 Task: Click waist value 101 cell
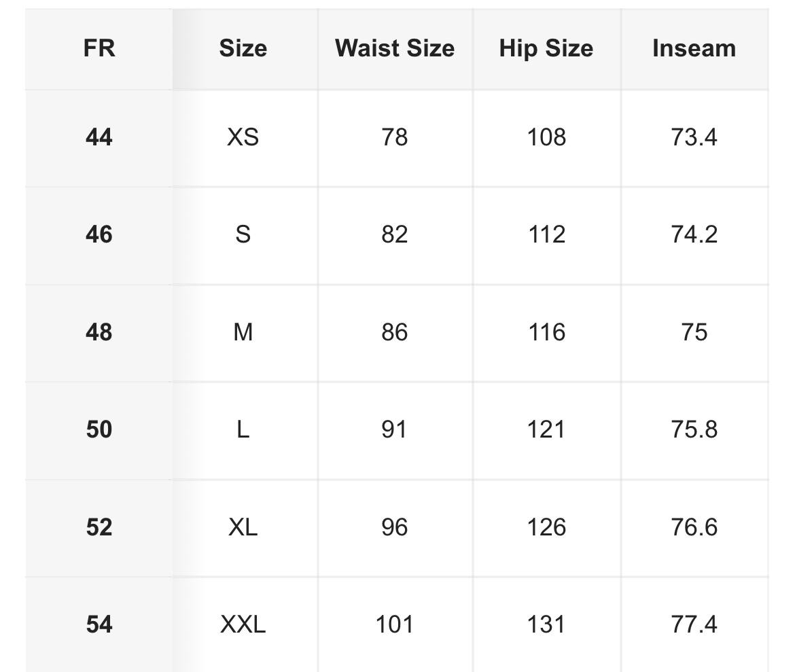395,625
